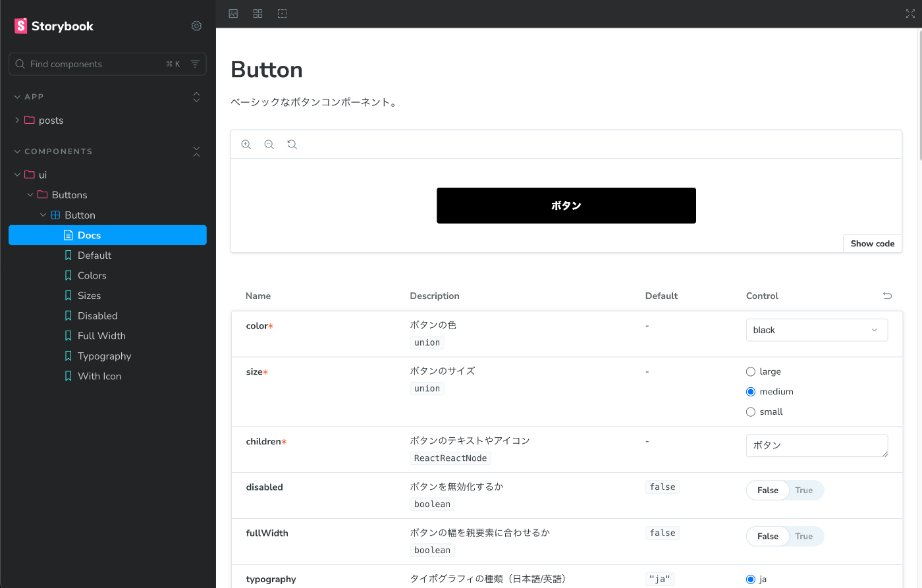Set disabled toggle to True
Viewport: 922px width, 588px height.
pos(804,490)
